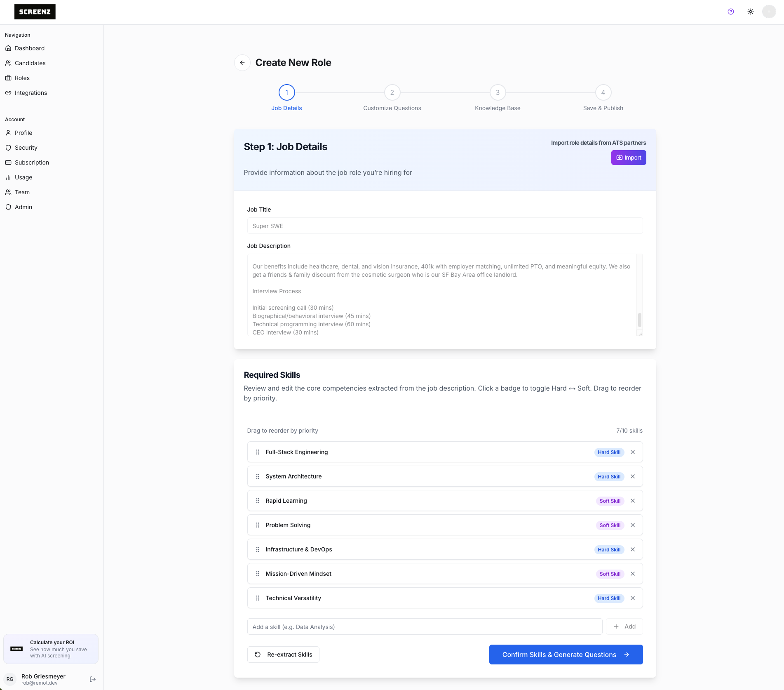
Task: Delete the Rapid Learning skill
Action: tap(633, 501)
